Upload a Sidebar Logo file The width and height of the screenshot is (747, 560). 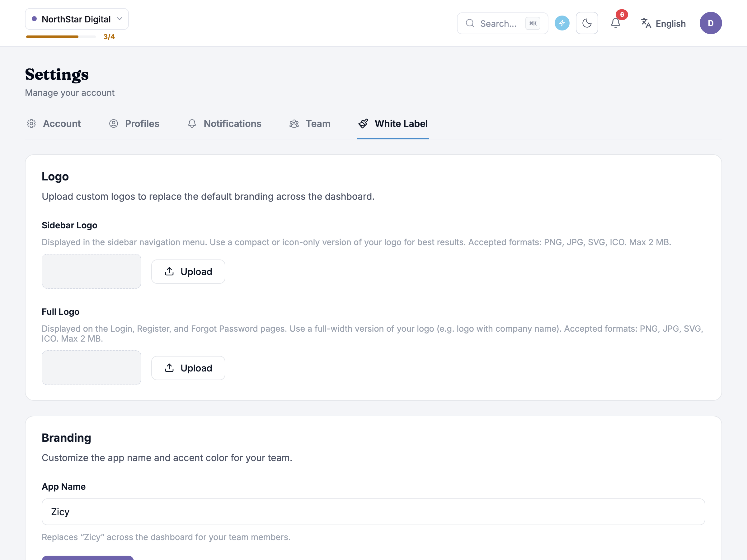[188, 272]
